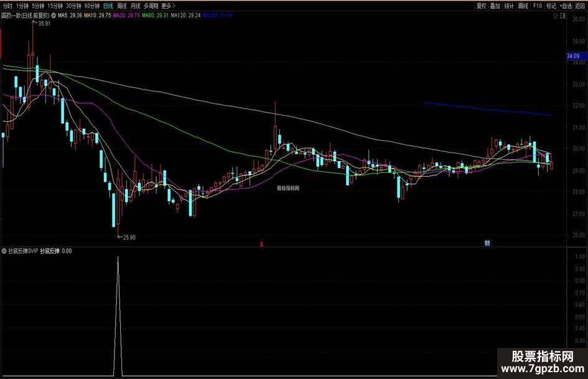Click the 标记 mark button
Viewport: 588px width, 379px height.
(551, 6)
